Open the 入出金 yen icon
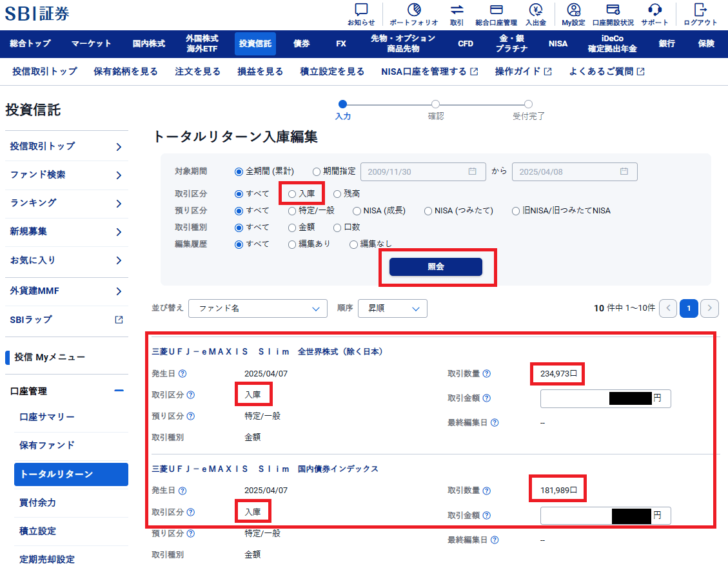This screenshot has width=728, height=566. pyautogui.click(x=536, y=10)
